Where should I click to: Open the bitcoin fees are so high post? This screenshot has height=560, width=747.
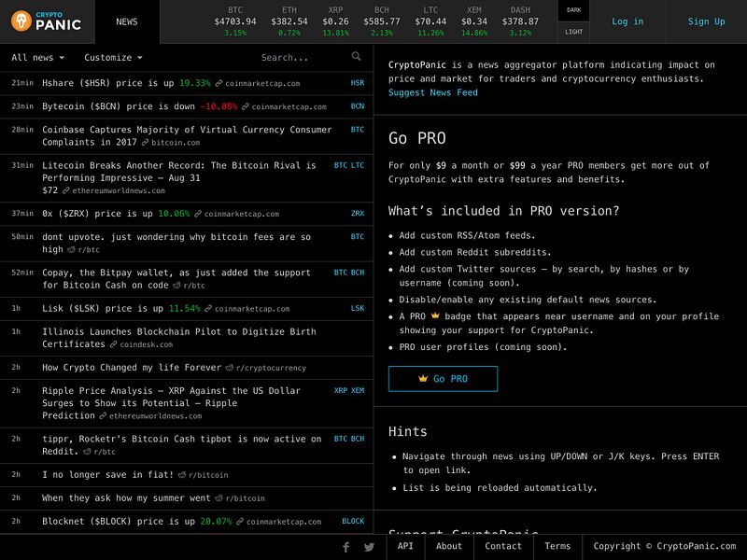click(x=176, y=243)
